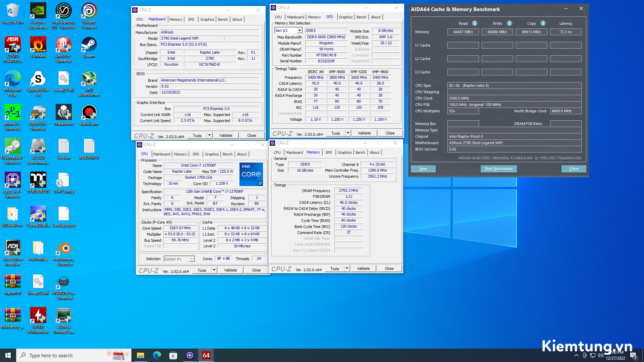The width and height of the screenshot is (644, 362).
Task: Click the 'Intel Core i7 13700KF' name value
Action: (x=199, y=165)
